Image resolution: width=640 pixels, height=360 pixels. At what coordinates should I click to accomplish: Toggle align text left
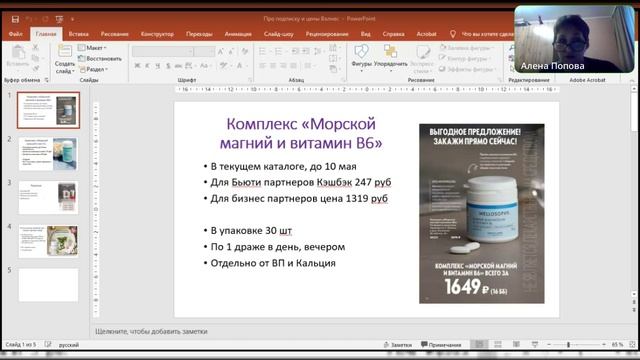262,66
